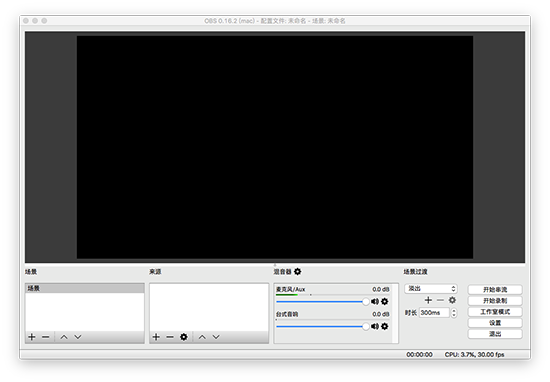Click the 时长 duration label
Image resolution: width=550 pixels, height=382 pixels.
(411, 313)
